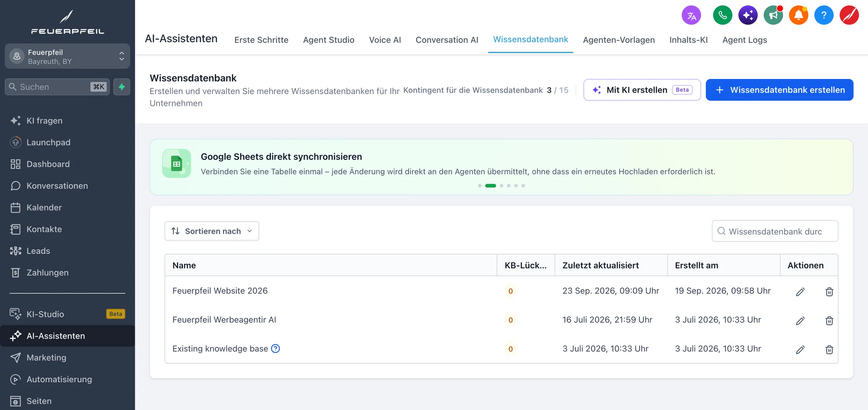This screenshot has height=410, width=868.
Task: Open Automatisierung in the sidebar
Action: coord(67,379)
